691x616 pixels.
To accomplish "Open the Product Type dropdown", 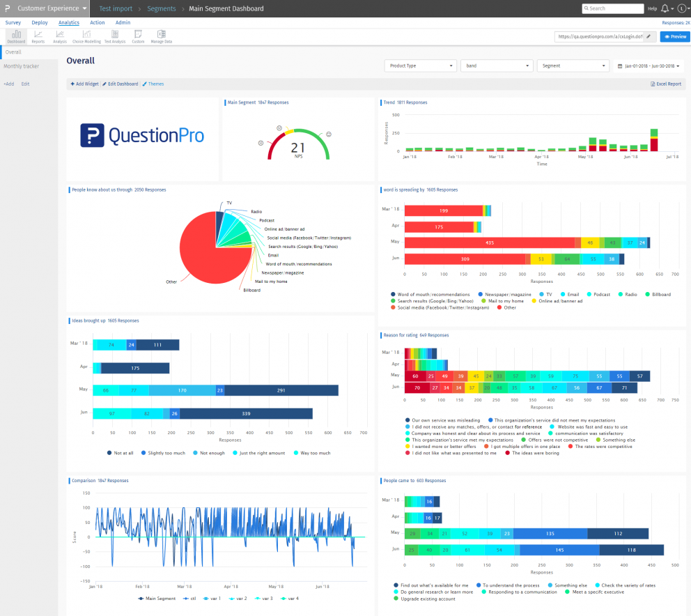I will [x=420, y=66].
